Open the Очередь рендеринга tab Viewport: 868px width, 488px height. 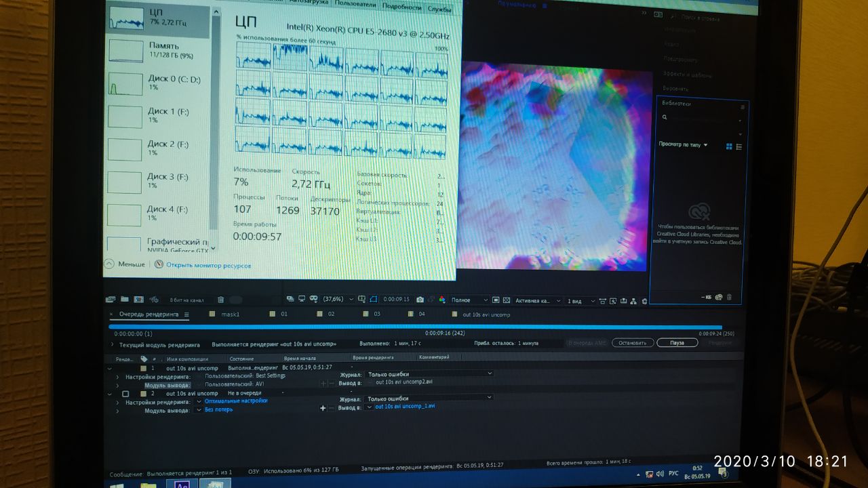[x=149, y=314]
